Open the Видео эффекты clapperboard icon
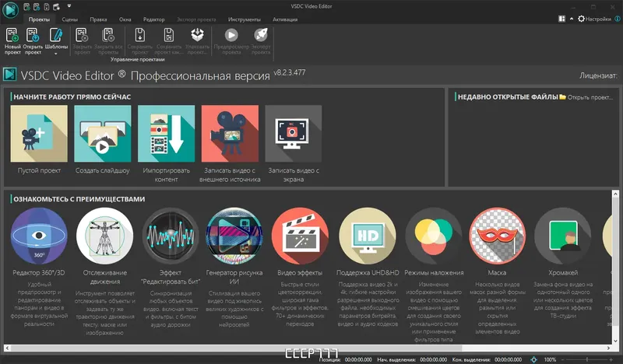Viewport: 623px width, 364px height. [x=300, y=236]
